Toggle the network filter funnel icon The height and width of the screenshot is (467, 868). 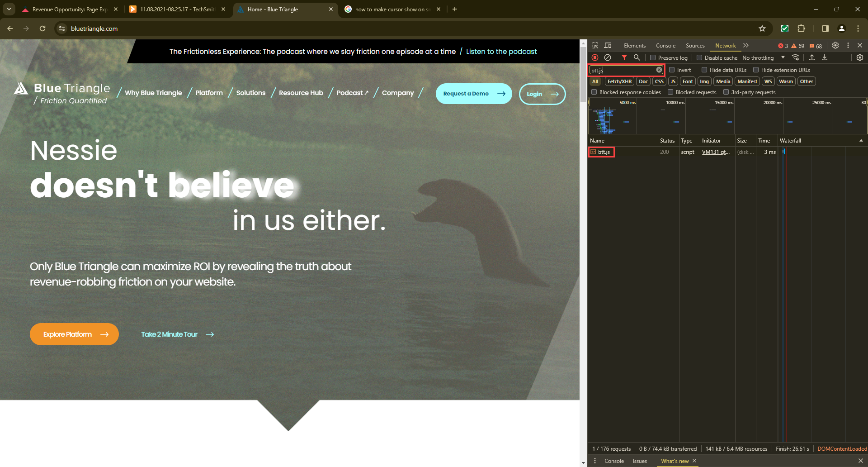click(x=624, y=57)
